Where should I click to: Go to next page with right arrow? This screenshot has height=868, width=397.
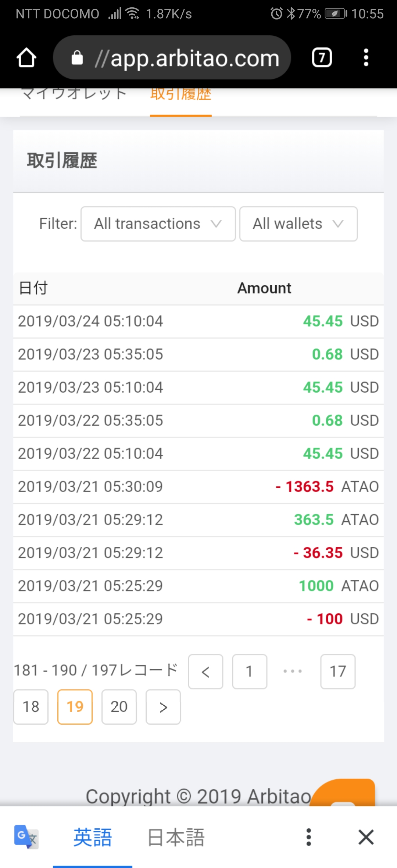pos(163,707)
